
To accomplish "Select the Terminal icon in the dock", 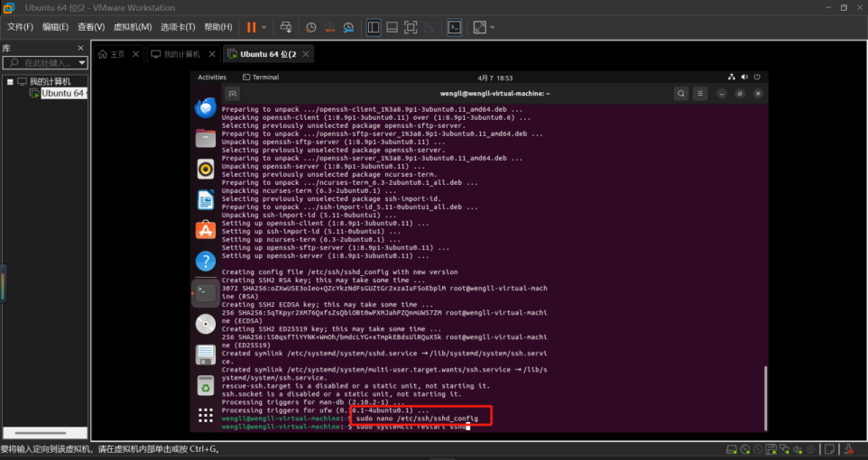I will (206, 293).
